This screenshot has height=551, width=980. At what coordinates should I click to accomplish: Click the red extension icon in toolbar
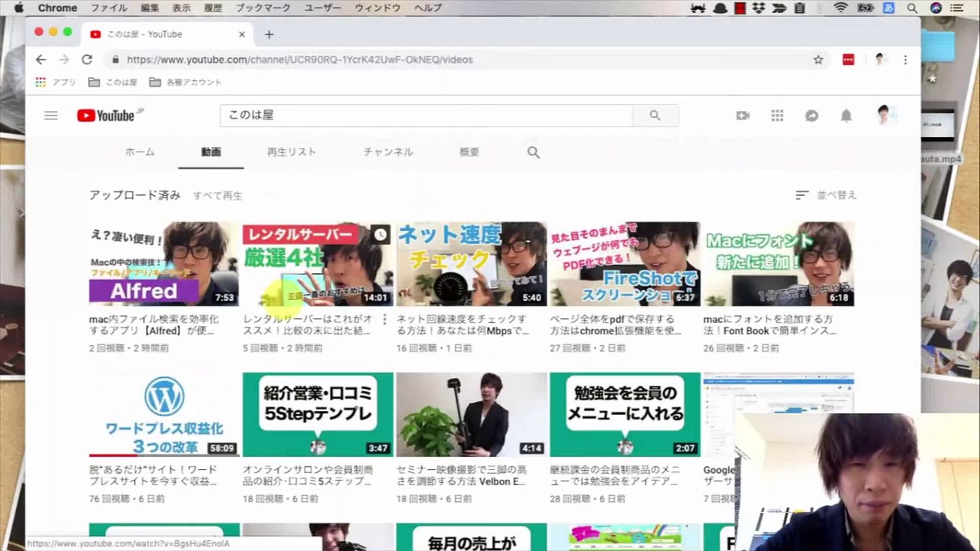(848, 60)
